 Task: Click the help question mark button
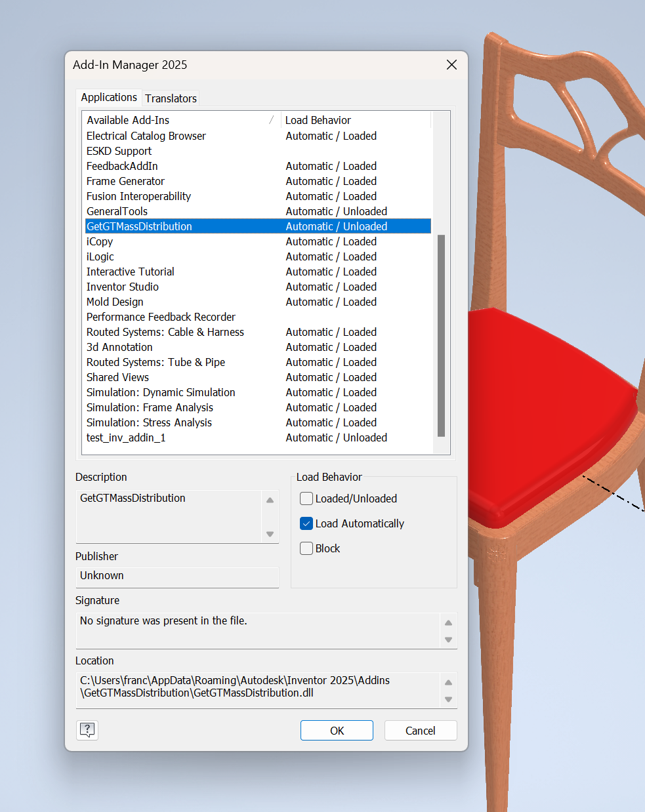tap(87, 729)
